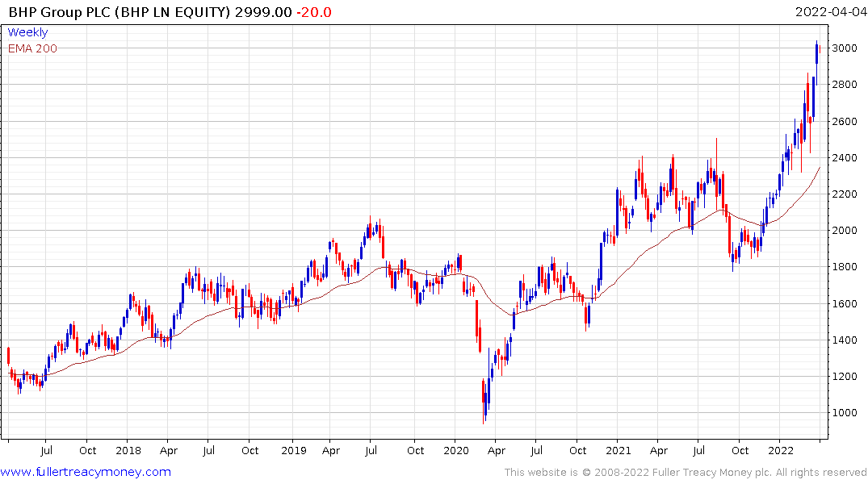Viewport: 868px width, 484px height.
Task: Click the 2600 price axis label
Action: pyautogui.click(x=845, y=121)
